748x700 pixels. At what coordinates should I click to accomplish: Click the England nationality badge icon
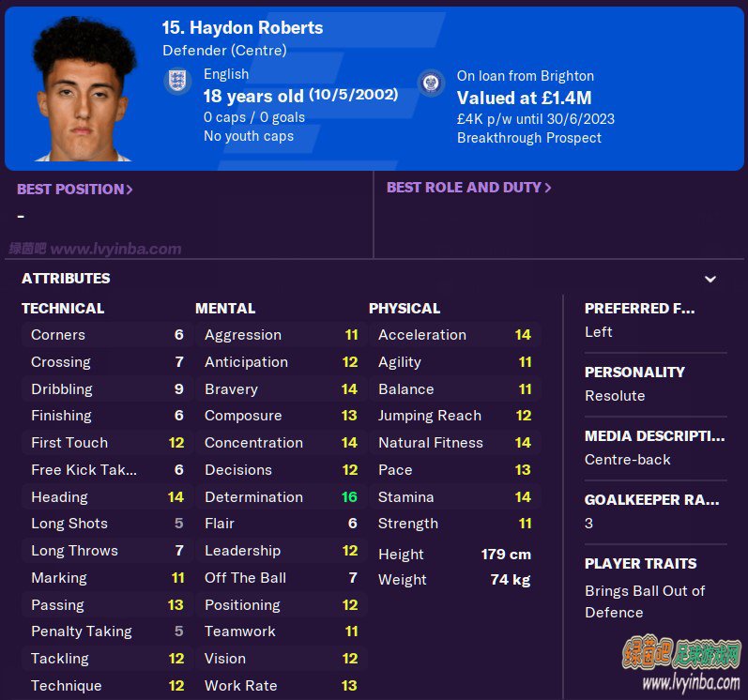177,81
